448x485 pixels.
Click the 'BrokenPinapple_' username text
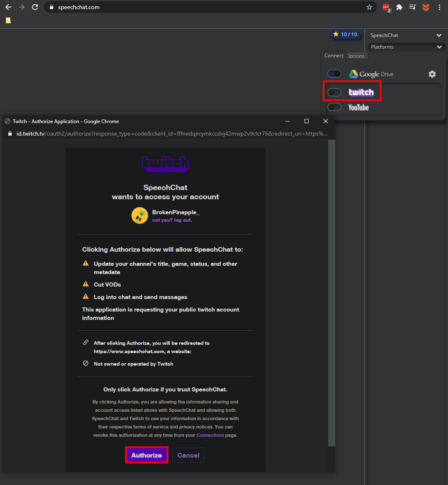click(176, 213)
